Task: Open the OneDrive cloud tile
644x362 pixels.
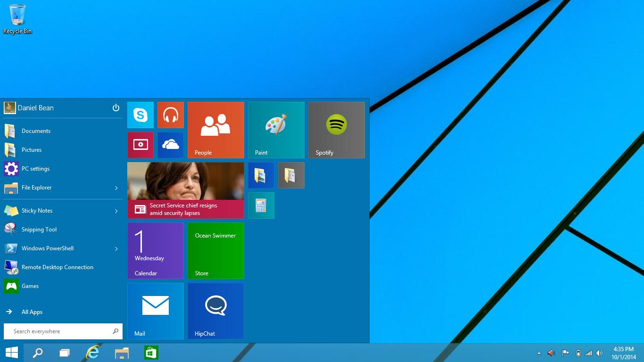Action: tap(171, 145)
